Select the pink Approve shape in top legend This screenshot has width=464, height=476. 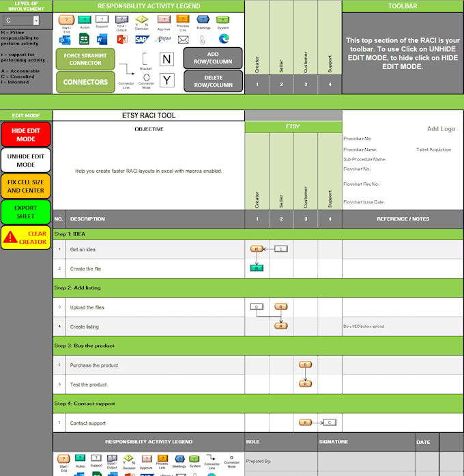tap(164, 20)
